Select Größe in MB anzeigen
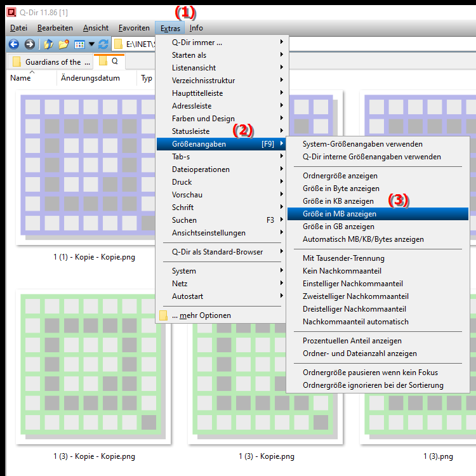 tap(378, 214)
